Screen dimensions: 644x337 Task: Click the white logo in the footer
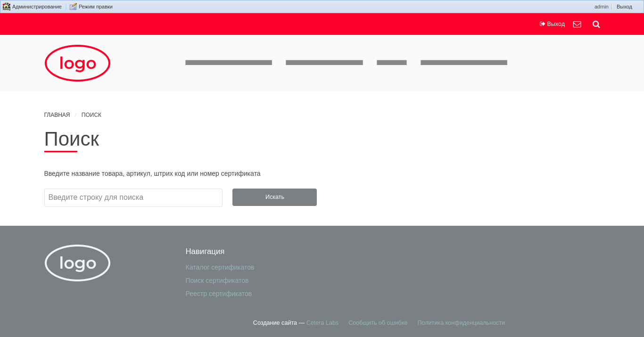tap(77, 263)
